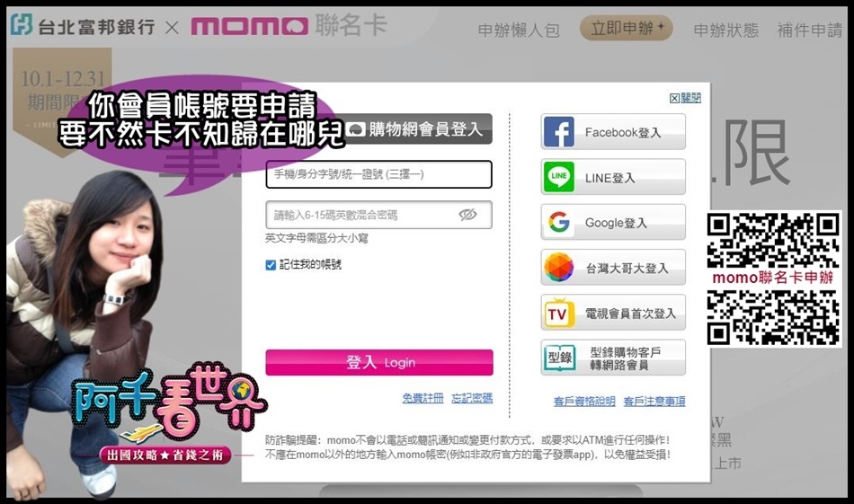Open the 申辦狀態 menu item
This screenshot has width=854, height=504.
point(726,30)
